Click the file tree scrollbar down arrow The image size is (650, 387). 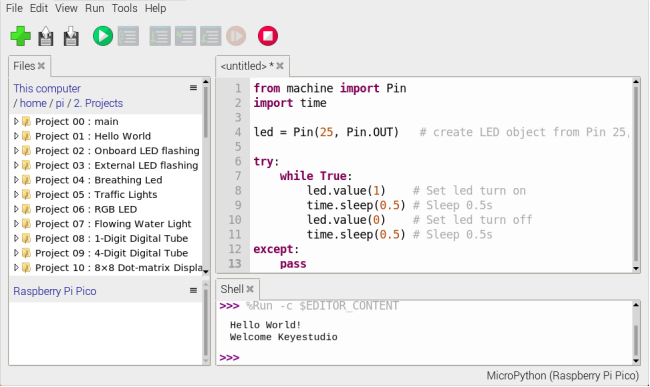206,271
